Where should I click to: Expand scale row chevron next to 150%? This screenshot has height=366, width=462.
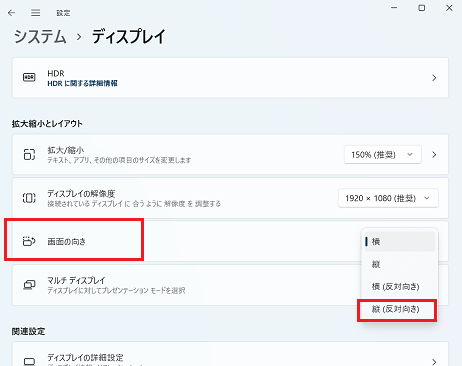point(434,155)
